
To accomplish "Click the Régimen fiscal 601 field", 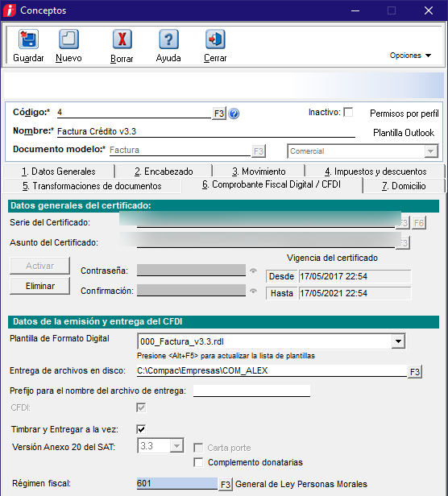I will (177, 484).
